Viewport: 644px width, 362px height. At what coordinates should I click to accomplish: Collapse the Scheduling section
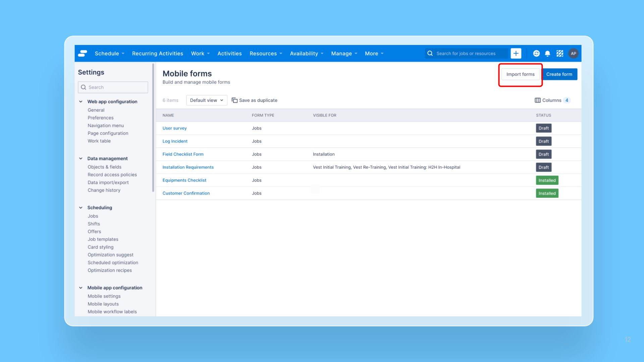pyautogui.click(x=81, y=207)
